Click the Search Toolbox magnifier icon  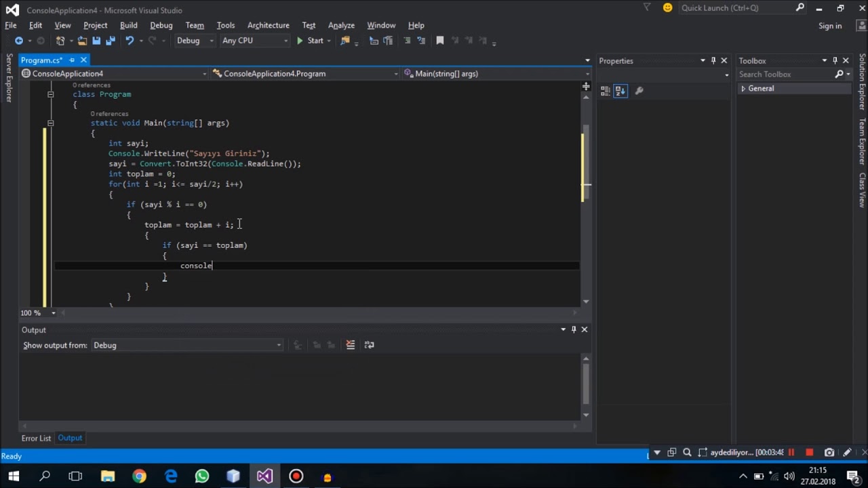[x=839, y=75]
